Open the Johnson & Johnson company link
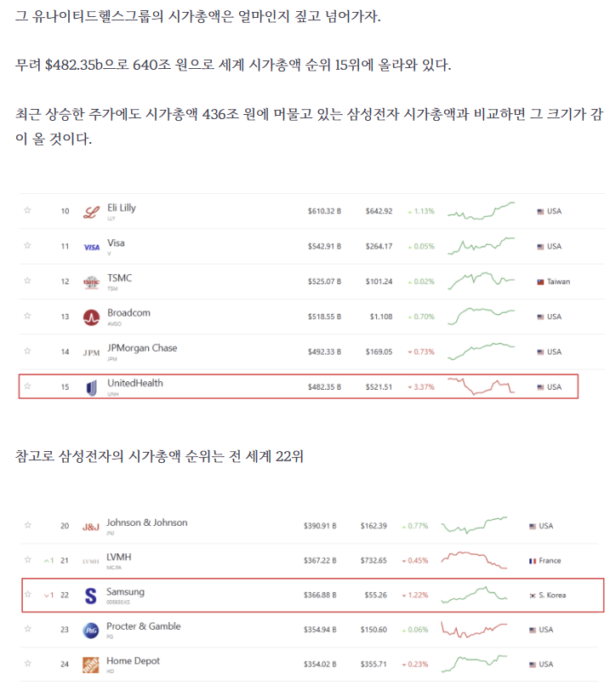Image resolution: width=616 pixels, height=691 pixels. 146,523
